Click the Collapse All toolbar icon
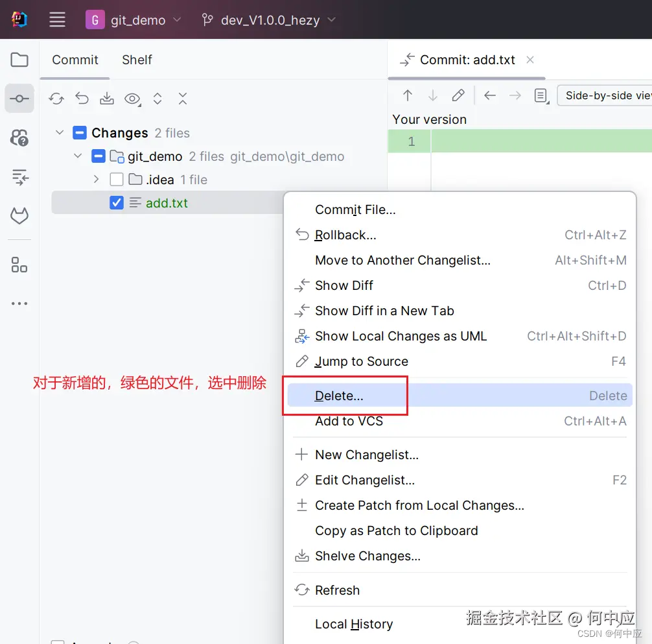 183,99
